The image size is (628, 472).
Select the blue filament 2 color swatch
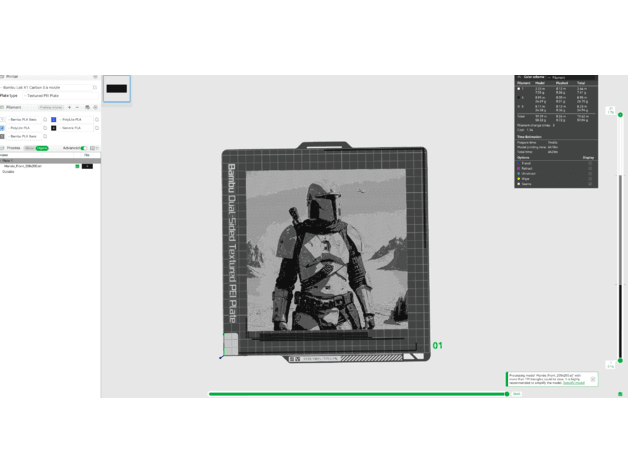(54, 119)
